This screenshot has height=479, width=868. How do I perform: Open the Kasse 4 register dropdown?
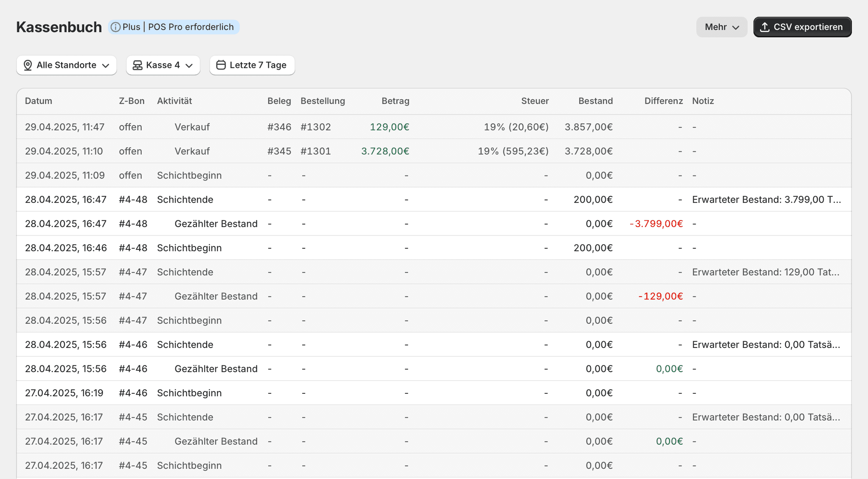(x=163, y=65)
